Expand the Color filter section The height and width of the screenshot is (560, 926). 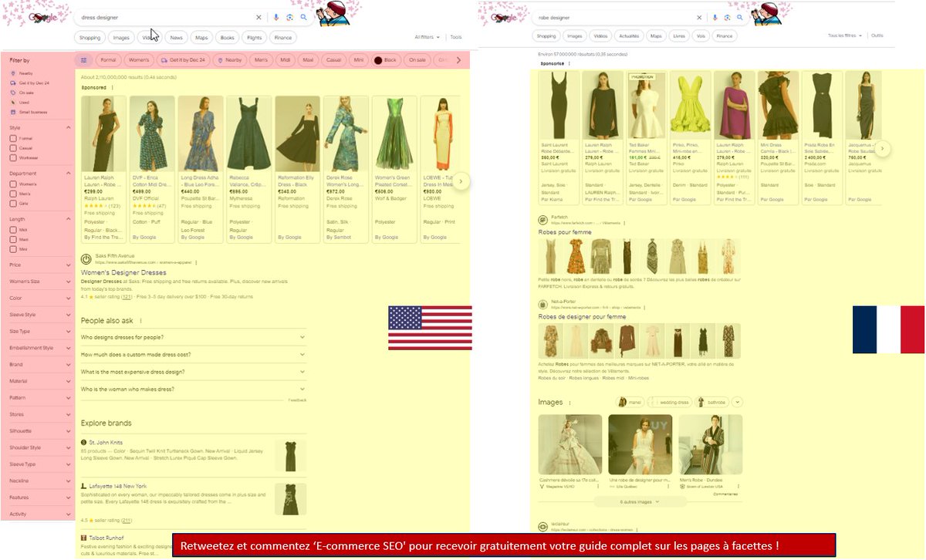pyautogui.click(x=68, y=298)
